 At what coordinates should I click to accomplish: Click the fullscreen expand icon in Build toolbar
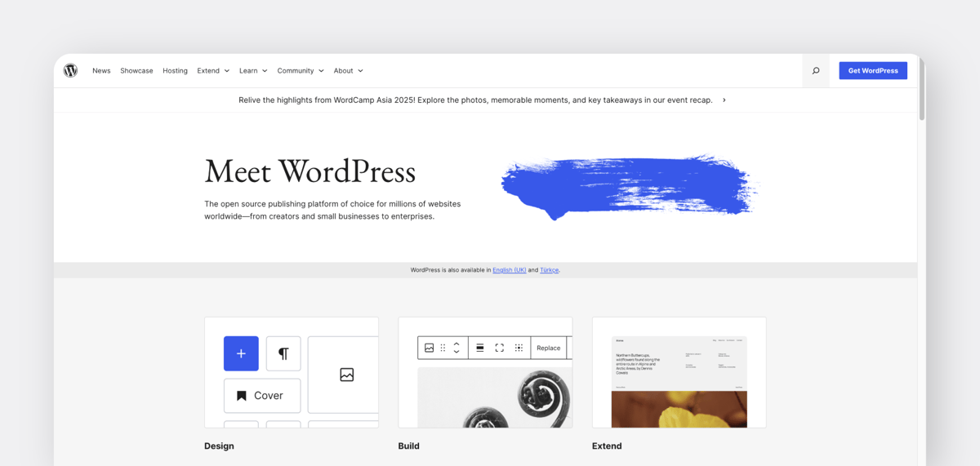point(499,348)
